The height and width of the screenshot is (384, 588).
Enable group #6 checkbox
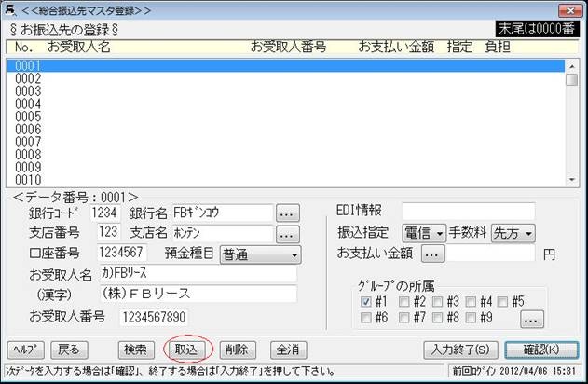click(365, 318)
